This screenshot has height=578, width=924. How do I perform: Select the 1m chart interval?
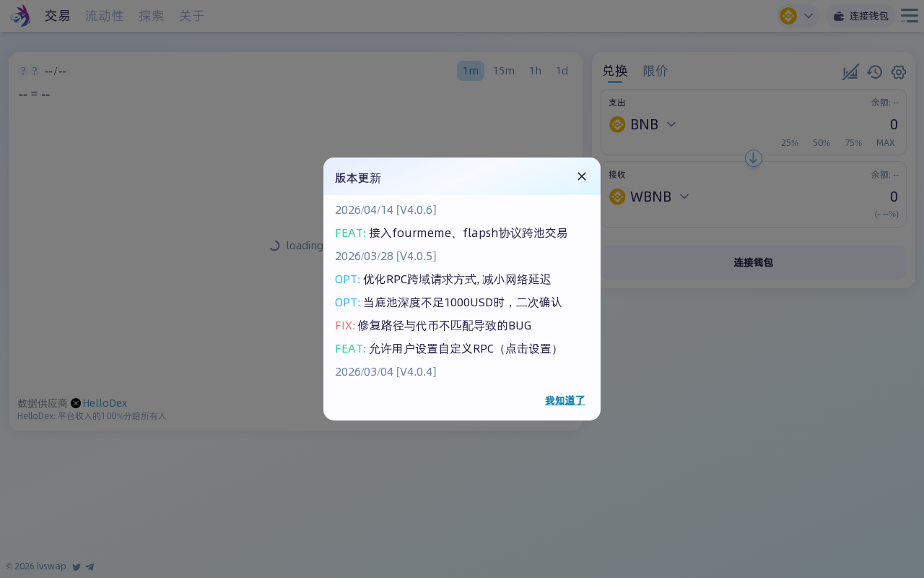click(x=471, y=71)
